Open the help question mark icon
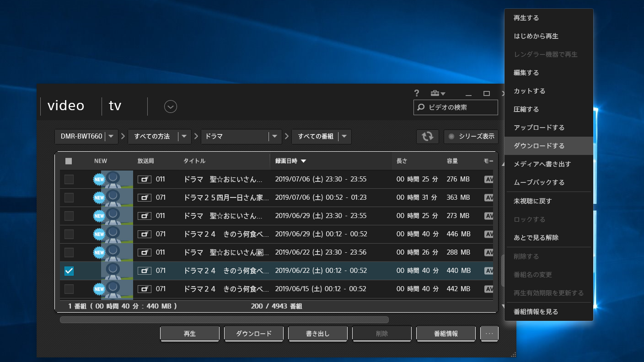The image size is (644, 362). [x=417, y=93]
